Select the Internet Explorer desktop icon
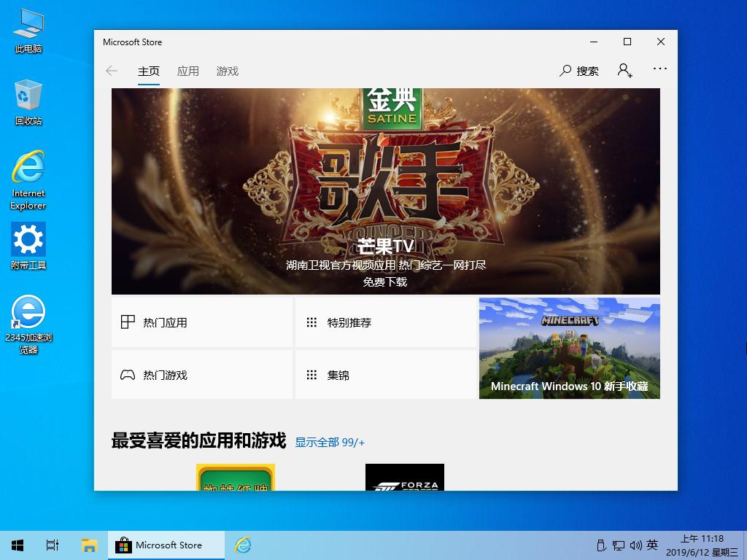Screen dimensions: 747x560 pyautogui.click(x=28, y=180)
